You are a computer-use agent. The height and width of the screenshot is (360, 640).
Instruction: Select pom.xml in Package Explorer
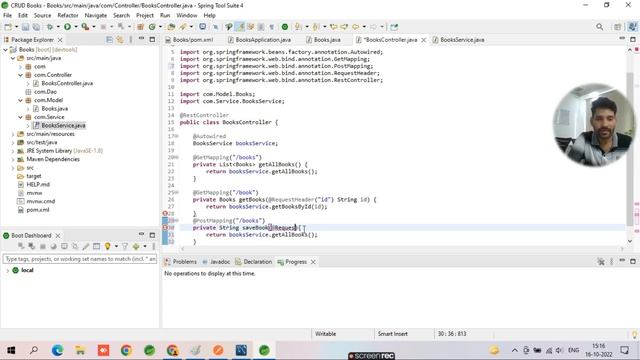(38, 210)
